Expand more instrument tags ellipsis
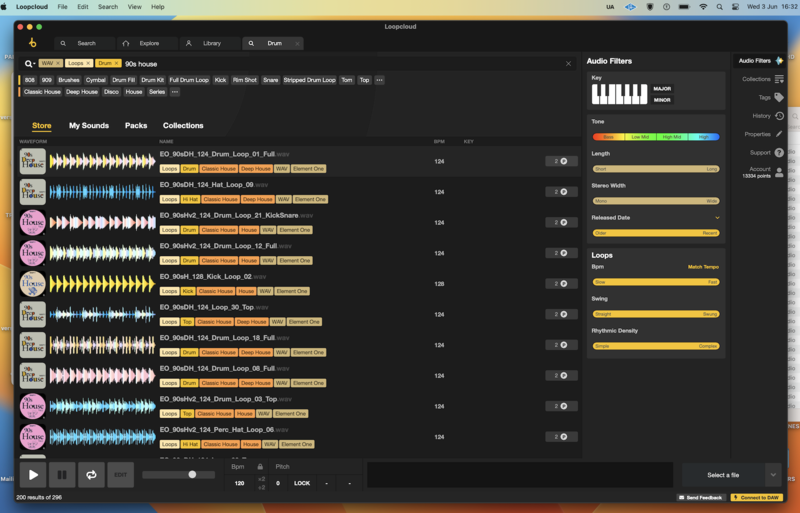This screenshot has width=800, height=513. pos(379,80)
